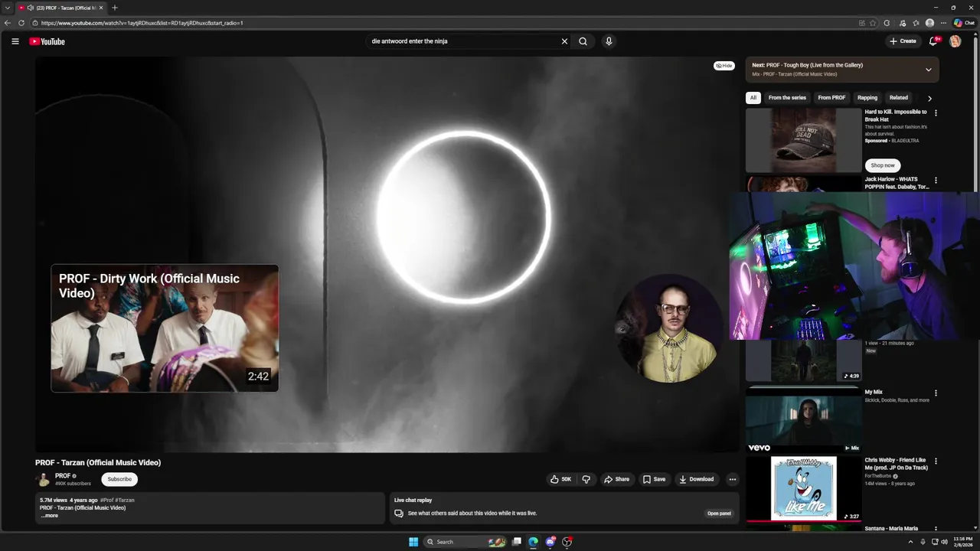This screenshot has height=551, width=980.
Task: Open Discord from the taskbar
Action: [x=550, y=542]
